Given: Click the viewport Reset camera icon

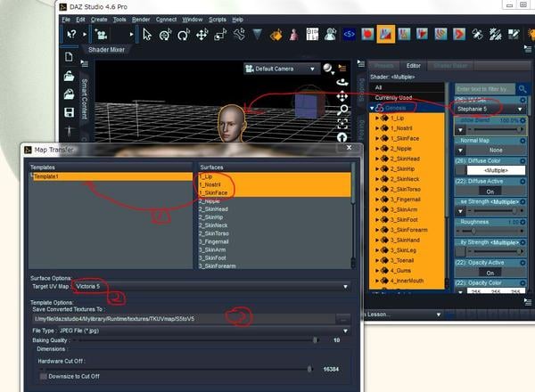Looking at the screenshot, I should 342,137.
